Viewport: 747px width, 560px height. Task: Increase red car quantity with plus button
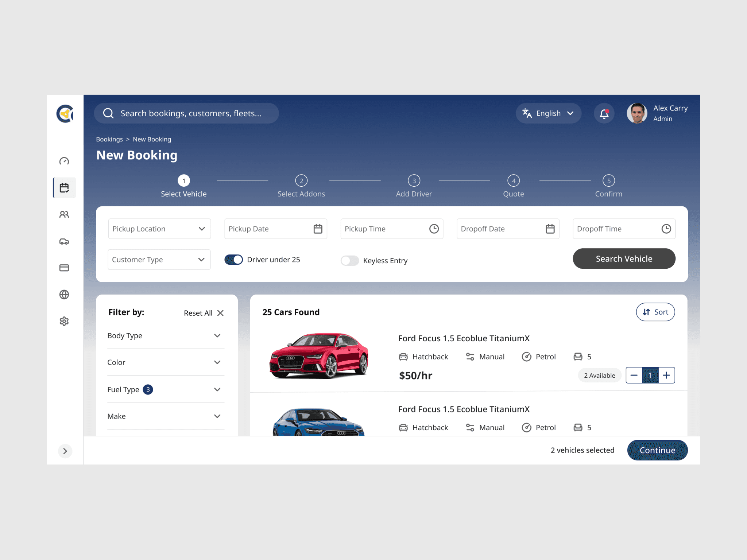(666, 375)
